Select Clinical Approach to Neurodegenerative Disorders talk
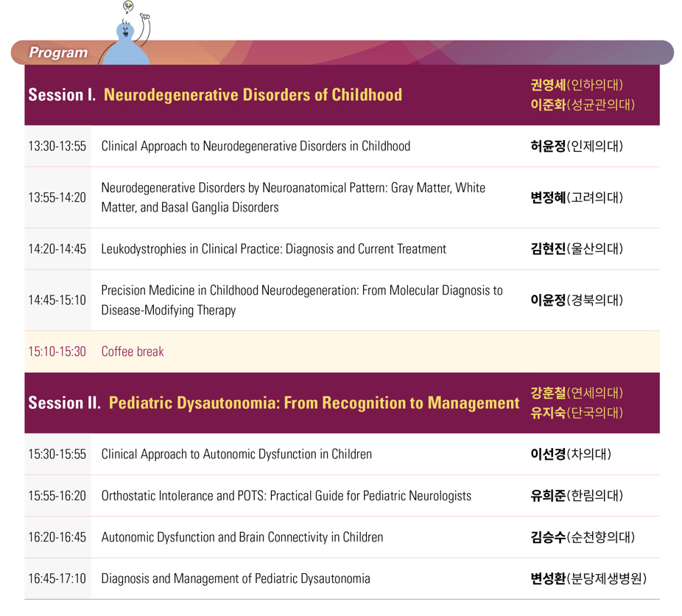 [x=256, y=146]
